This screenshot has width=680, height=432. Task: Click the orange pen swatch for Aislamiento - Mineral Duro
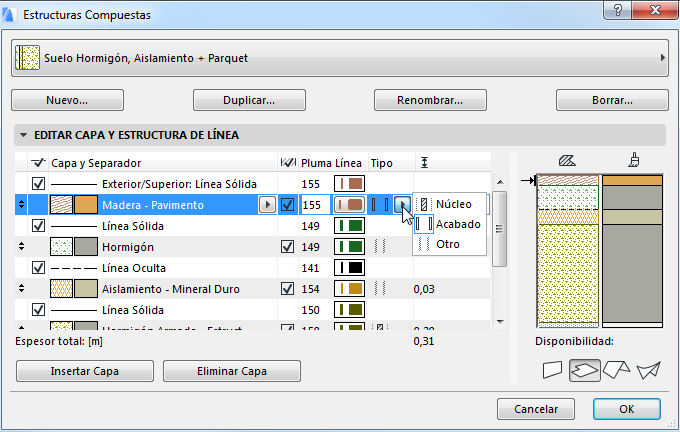coord(349,289)
